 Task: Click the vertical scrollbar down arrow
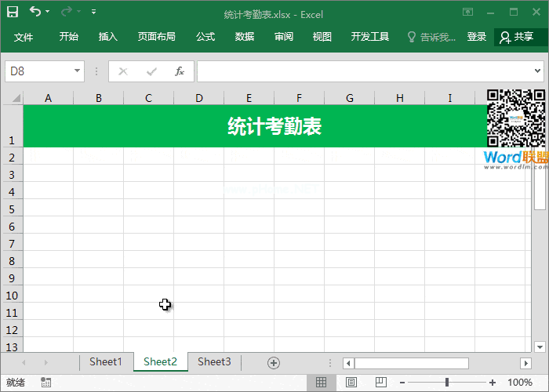[540, 347]
